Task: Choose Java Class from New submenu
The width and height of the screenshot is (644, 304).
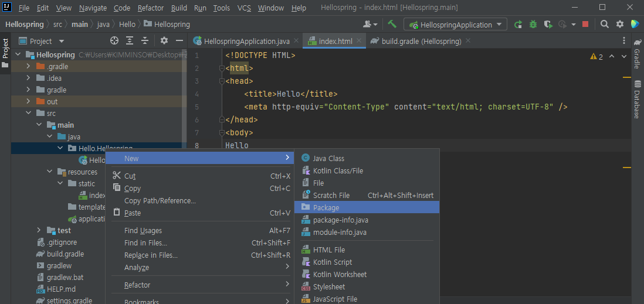Action: (x=367, y=158)
